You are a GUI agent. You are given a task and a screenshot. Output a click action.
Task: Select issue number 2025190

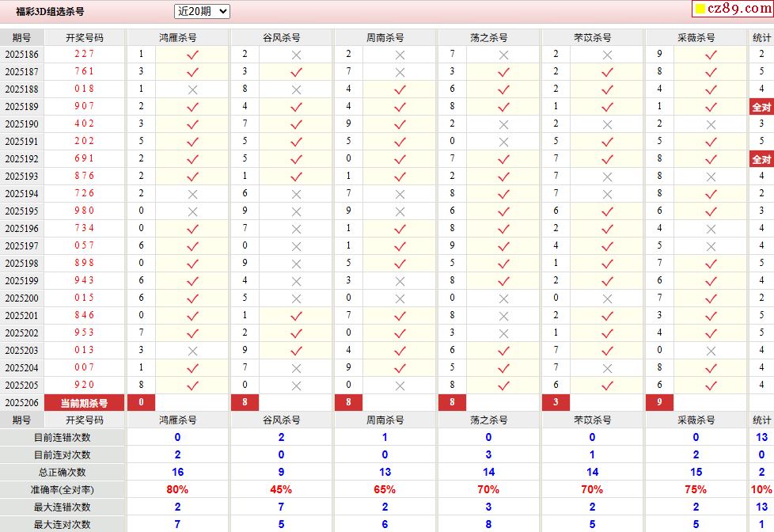tap(21, 124)
